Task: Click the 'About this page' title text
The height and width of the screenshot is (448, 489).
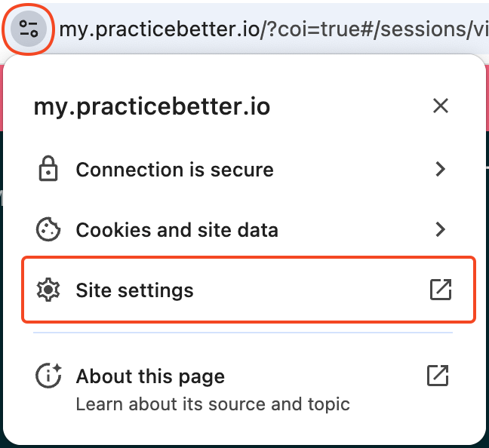Action: click(x=150, y=376)
